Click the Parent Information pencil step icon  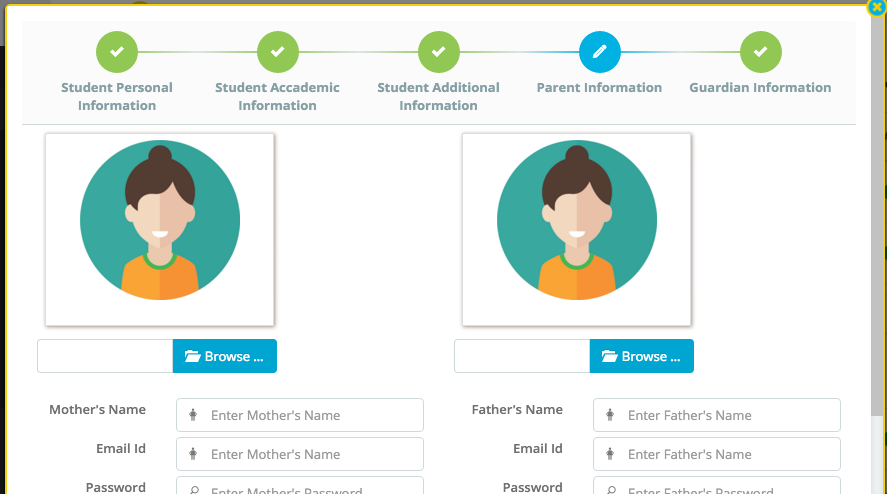click(x=600, y=52)
